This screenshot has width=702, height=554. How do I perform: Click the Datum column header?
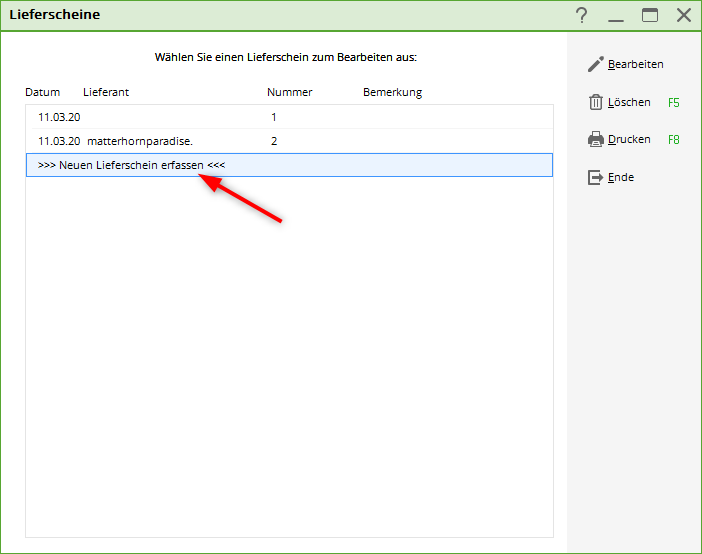43,92
